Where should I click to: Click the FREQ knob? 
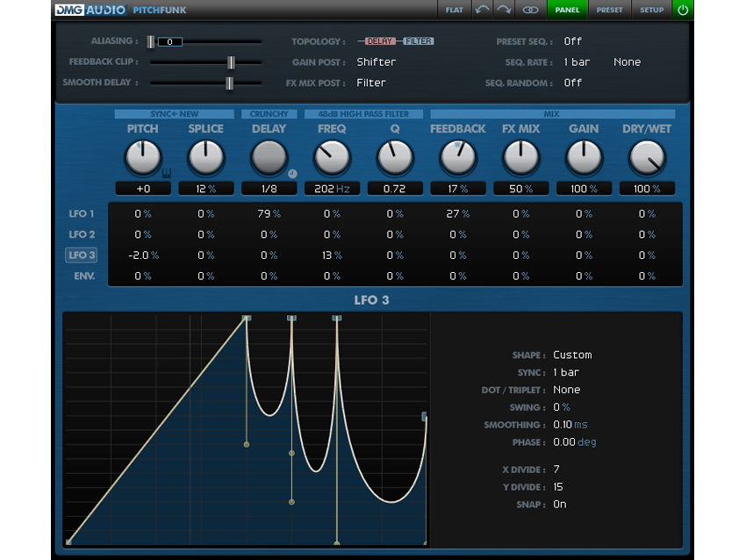point(332,157)
